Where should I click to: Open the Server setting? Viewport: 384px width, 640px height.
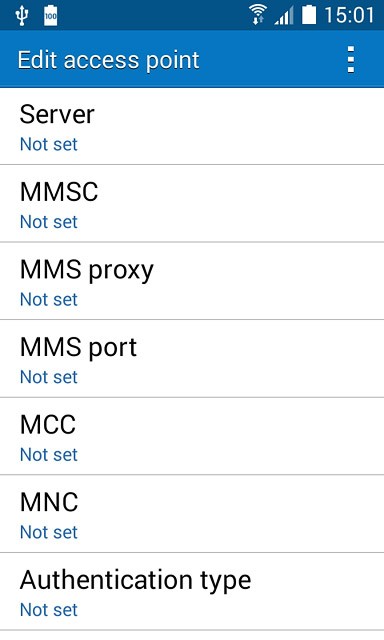(x=192, y=127)
